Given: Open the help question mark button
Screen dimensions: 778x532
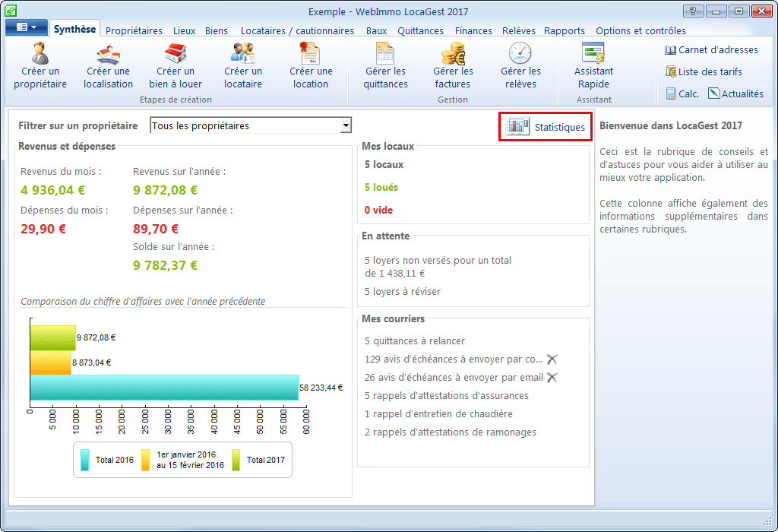Looking at the screenshot, I should click(693, 11).
